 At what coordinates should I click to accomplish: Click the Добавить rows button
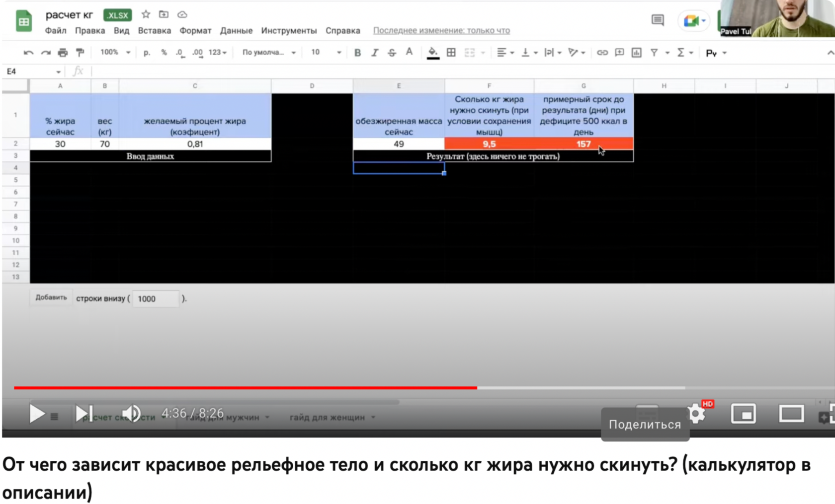tap(51, 297)
